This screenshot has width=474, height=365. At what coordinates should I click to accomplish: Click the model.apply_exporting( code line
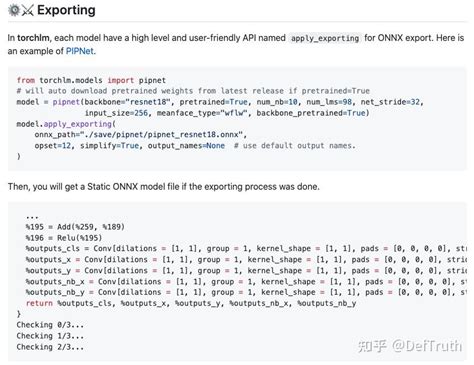tap(66, 124)
